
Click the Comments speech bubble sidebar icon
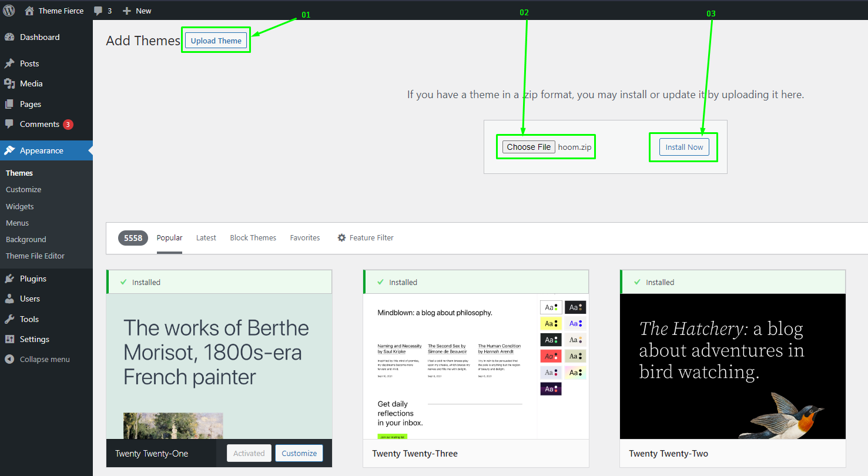(x=9, y=124)
